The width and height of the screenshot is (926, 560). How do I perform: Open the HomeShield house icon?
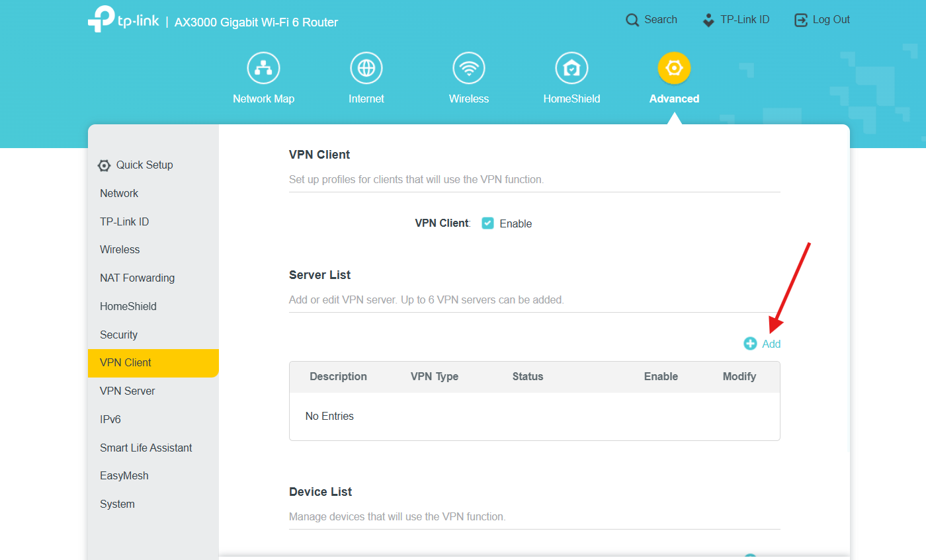point(571,68)
